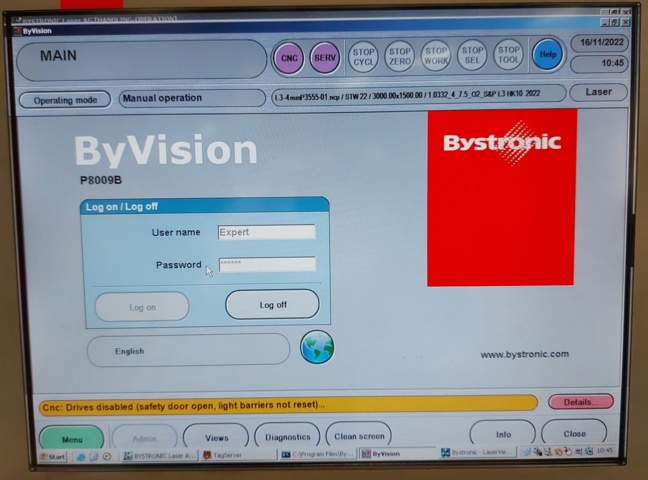Click the yellow Cnc drives disabled message
The width and height of the screenshot is (648, 480).
288,404
